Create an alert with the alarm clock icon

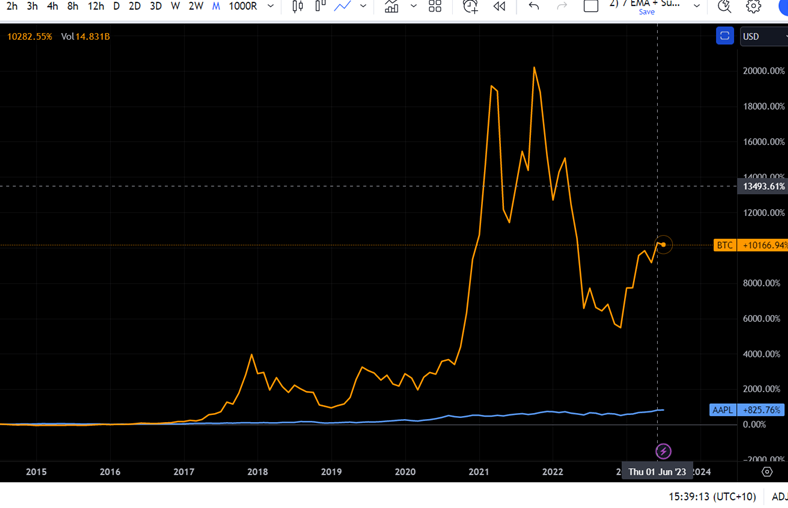coord(470,7)
